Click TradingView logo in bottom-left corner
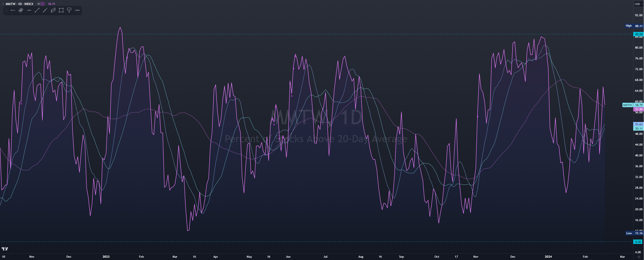This screenshot has height=260, width=644. [5, 249]
